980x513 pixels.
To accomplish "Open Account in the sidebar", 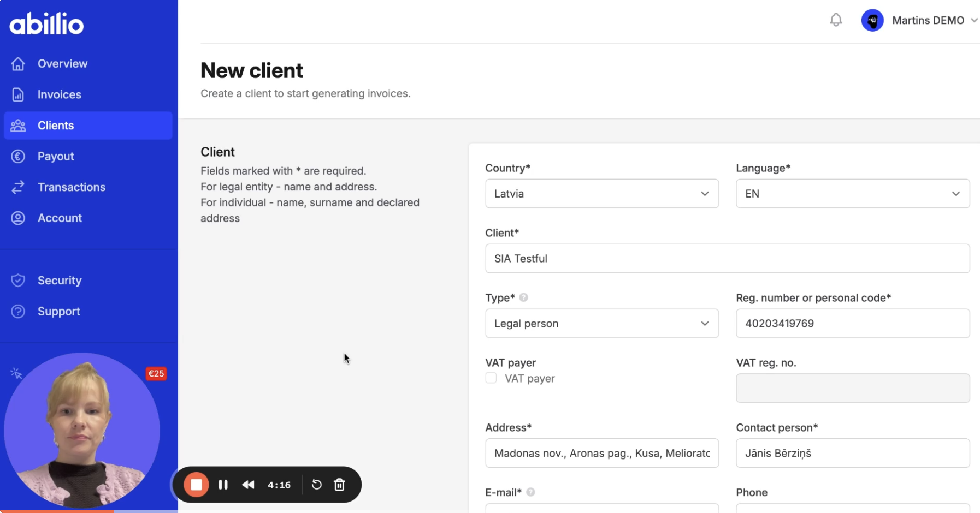I will 60,218.
